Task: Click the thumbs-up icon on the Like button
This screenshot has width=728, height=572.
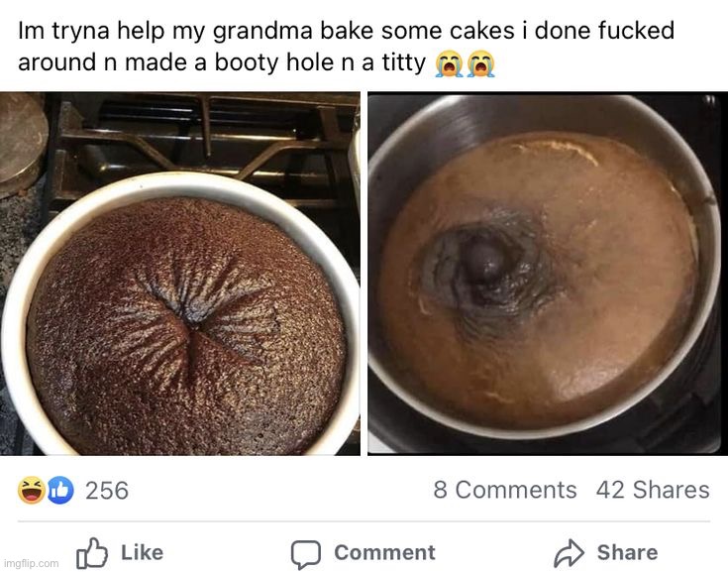Action: coord(91,551)
